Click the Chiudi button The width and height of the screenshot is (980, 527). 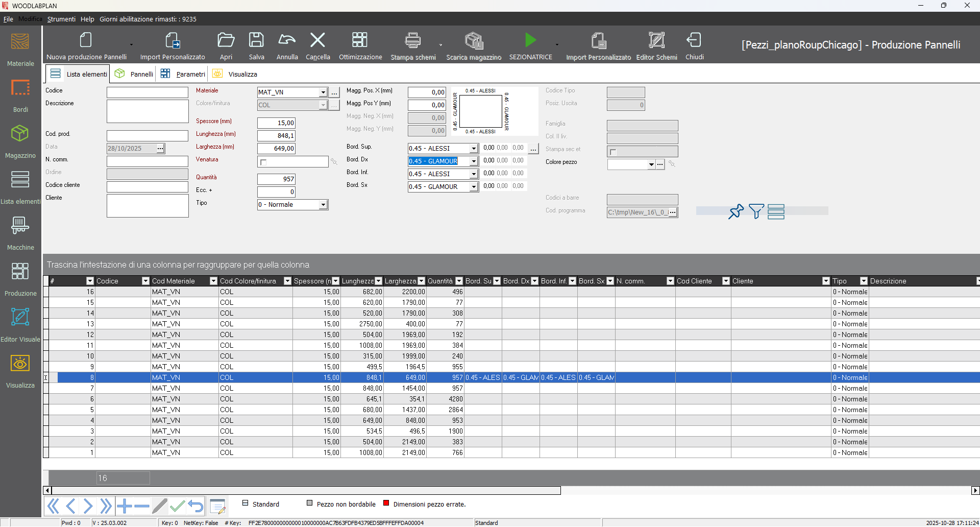coord(694,46)
